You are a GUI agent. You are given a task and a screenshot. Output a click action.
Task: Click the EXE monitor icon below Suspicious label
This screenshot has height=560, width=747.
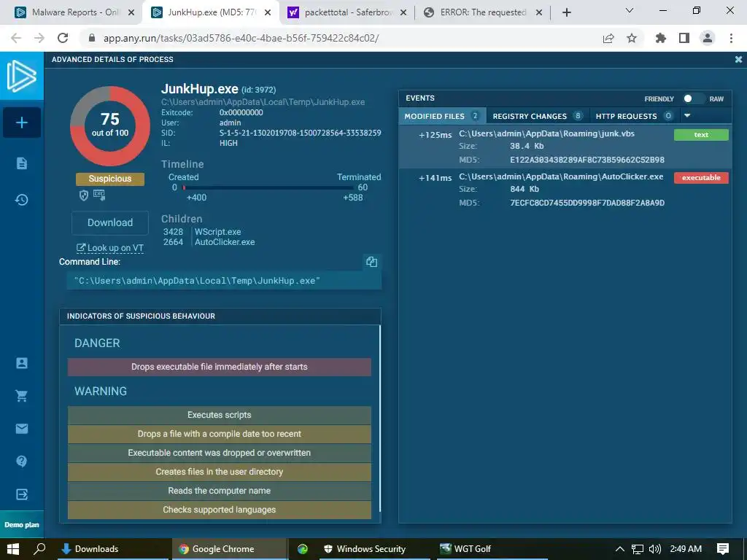click(99, 195)
